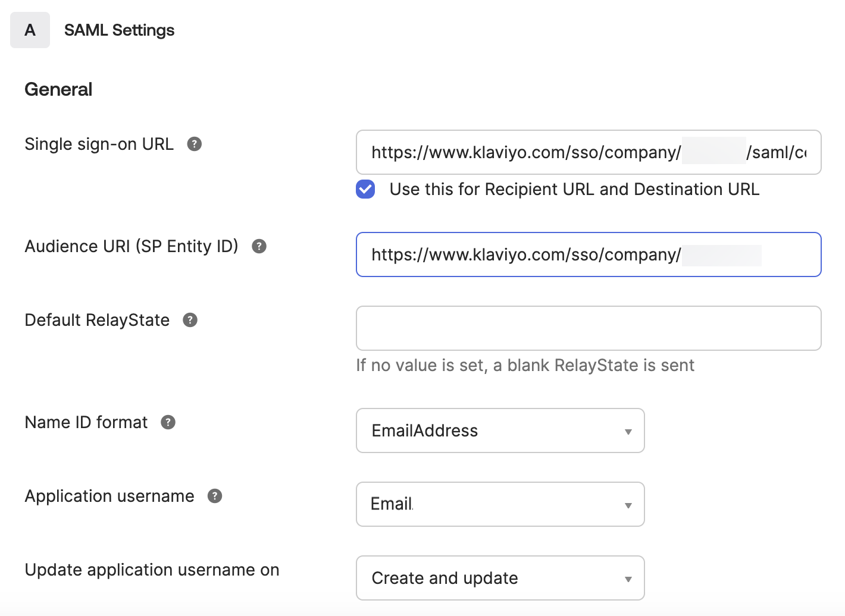This screenshot has width=845, height=616.
Task: View help for the Audience URI field
Action: 258,246
